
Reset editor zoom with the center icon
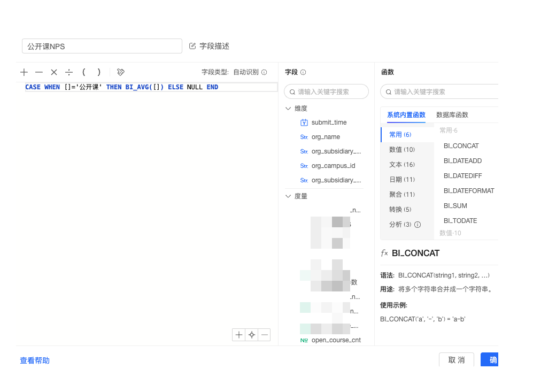click(x=251, y=335)
